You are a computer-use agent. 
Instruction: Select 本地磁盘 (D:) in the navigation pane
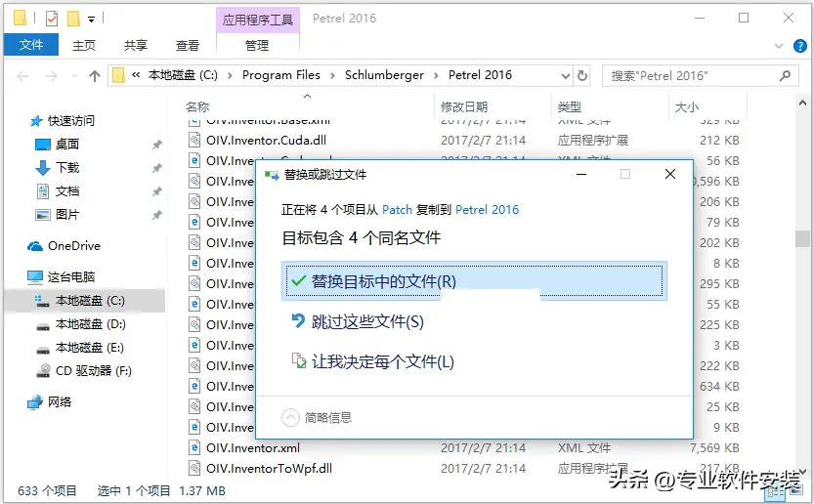coord(90,324)
